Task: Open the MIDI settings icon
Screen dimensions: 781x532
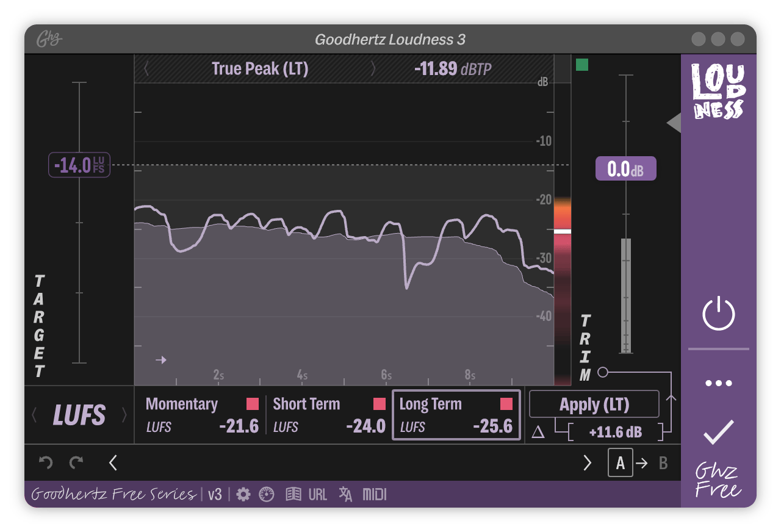Action: tap(375, 494)
